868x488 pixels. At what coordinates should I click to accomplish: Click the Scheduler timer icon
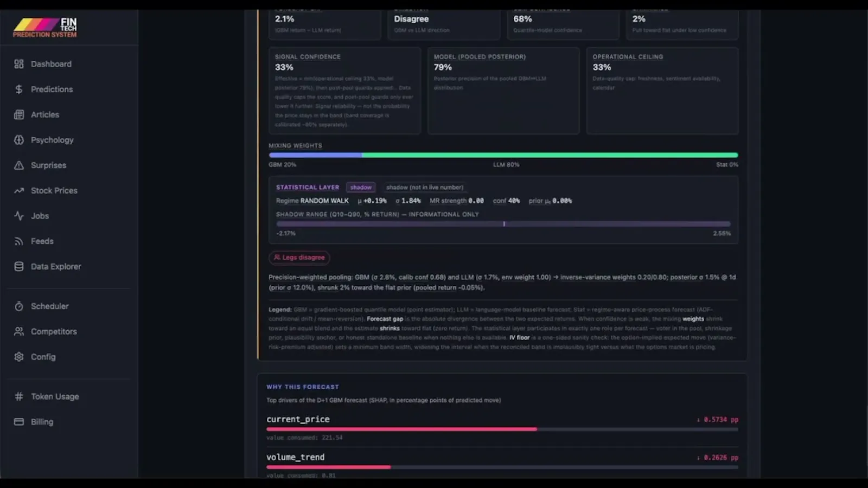click(x=19, y=306)
